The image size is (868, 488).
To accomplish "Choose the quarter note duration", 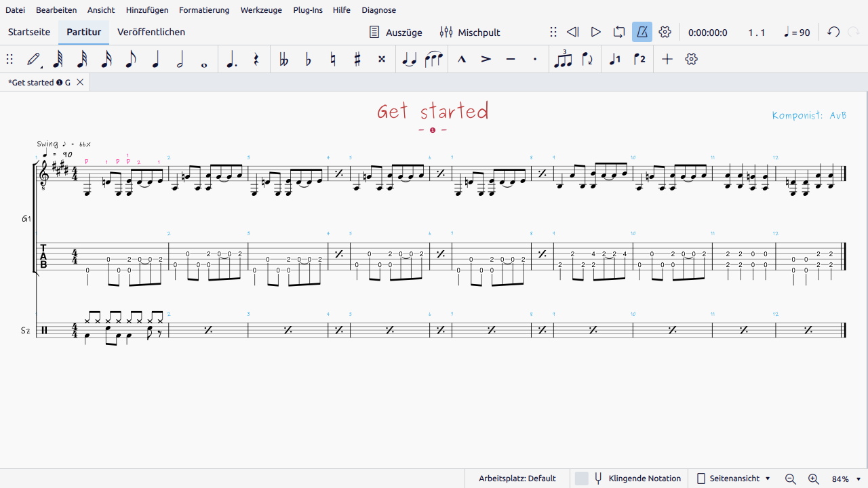I will pos(155,60).
